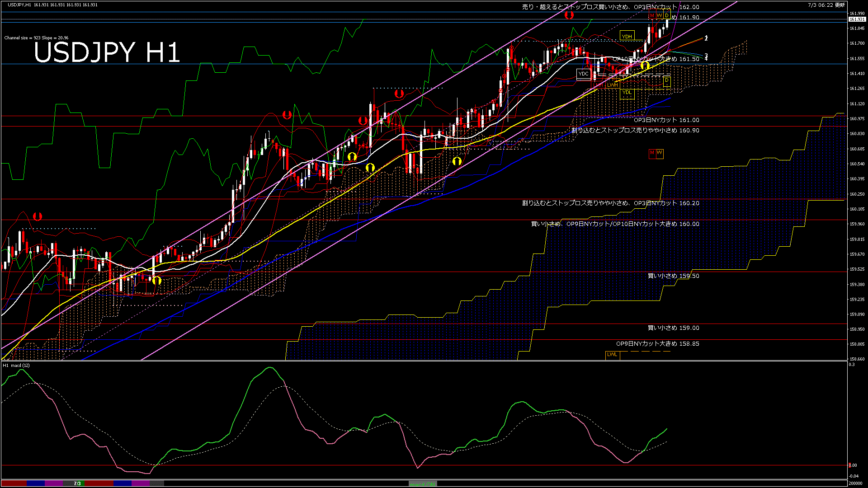868x488 pixels.
Task: Click the '買い小さめ 159.50' level label
Action: [x=674, y=276]
